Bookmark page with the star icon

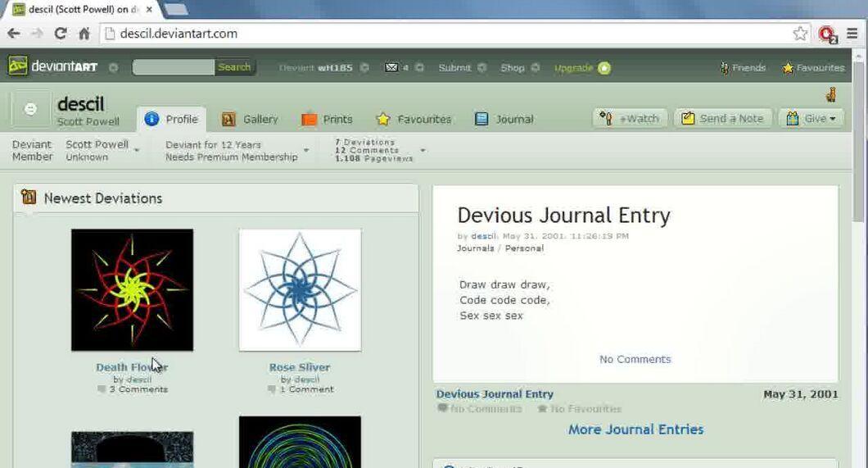tap(800, 34)
